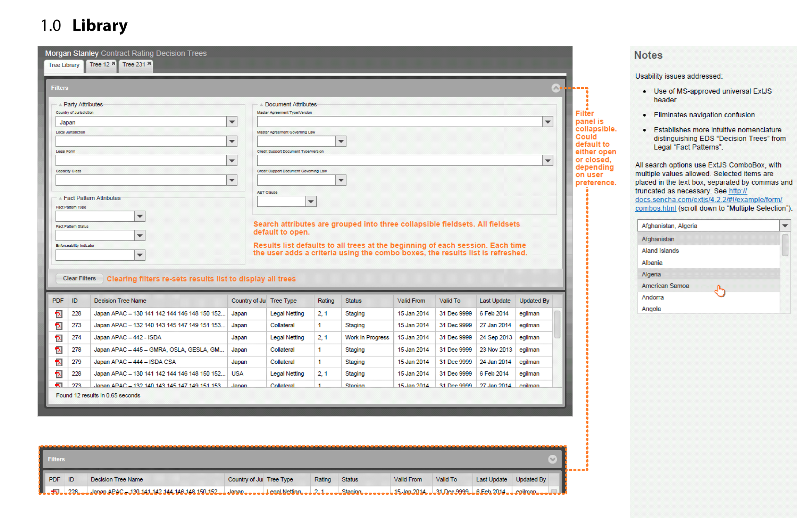Switch to the Tree Library tab
Screen dimensions: 812x518
tap(63, 65)
